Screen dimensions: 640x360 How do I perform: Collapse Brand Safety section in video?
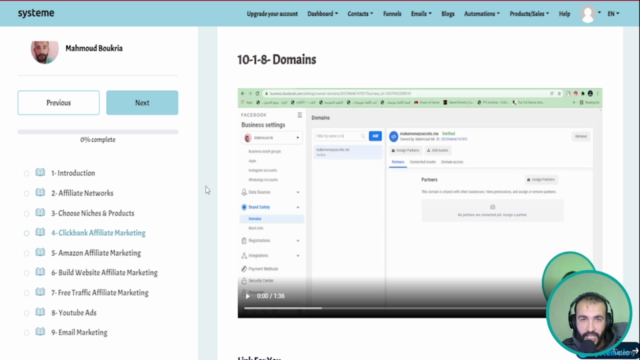[x=298, y=207]
